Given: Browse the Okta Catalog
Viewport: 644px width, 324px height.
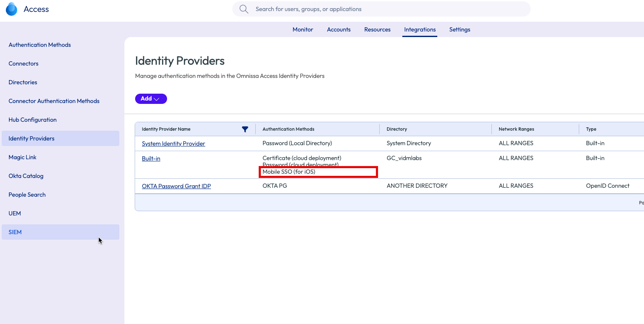Looking at the screenshot, I should coord(26,176).
